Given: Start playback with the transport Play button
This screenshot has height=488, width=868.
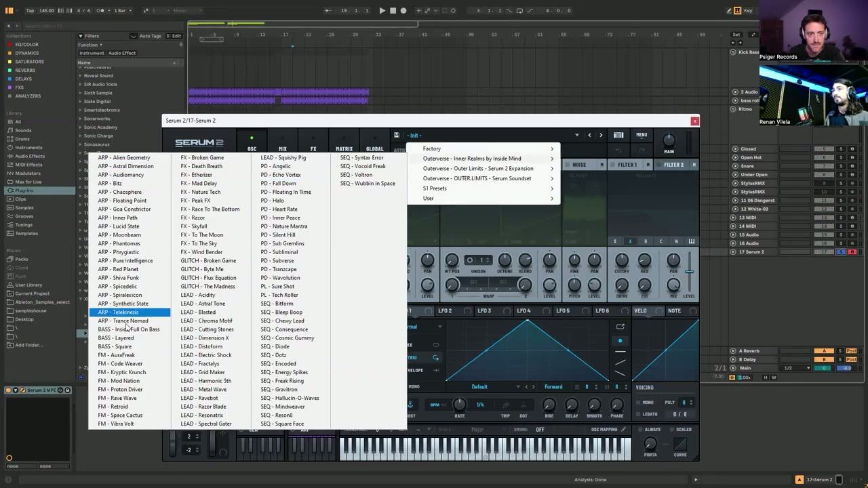Looking at the screenshot, I should 382,10.
